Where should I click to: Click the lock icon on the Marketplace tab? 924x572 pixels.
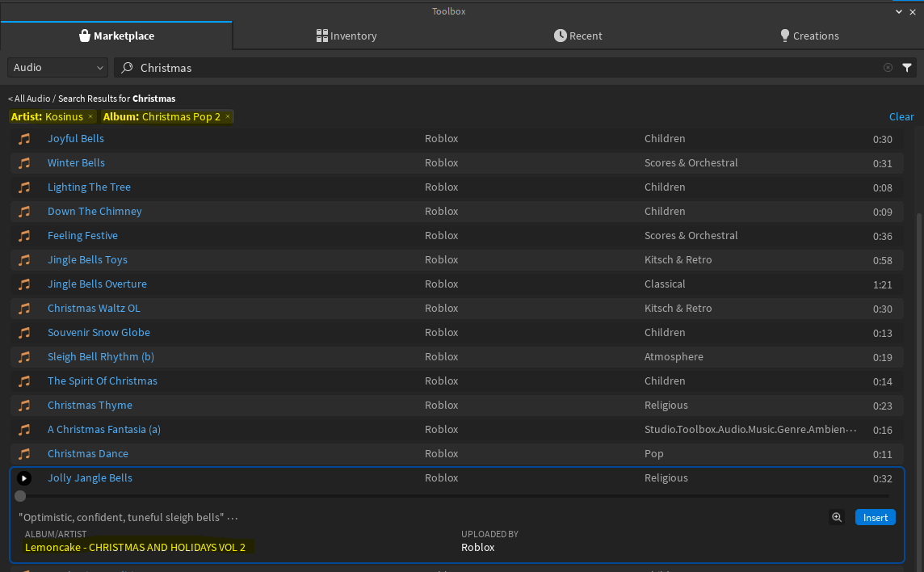[86, 36]
